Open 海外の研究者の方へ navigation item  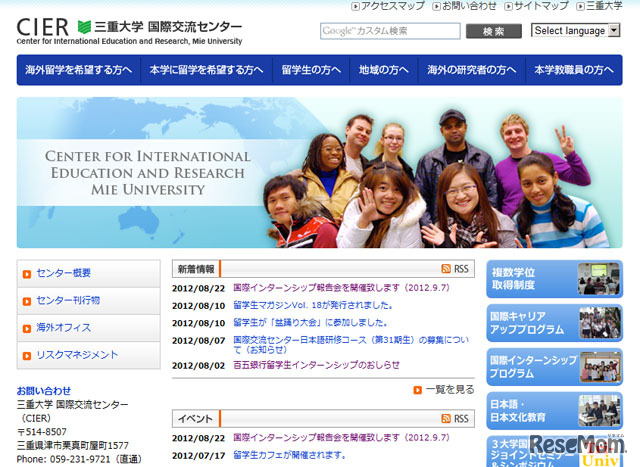(472, 70)
